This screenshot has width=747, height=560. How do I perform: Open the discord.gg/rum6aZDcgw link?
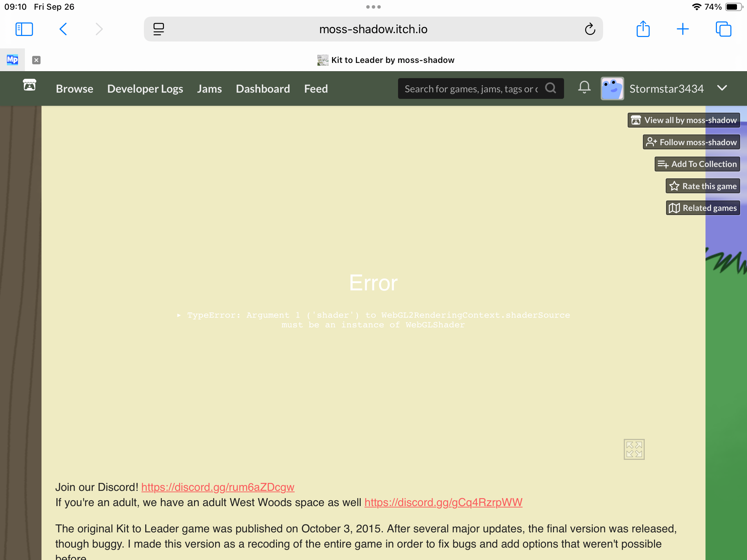[218, 487]
